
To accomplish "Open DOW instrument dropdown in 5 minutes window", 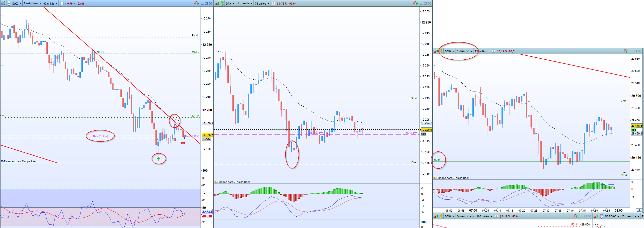I will coord(450,216).
